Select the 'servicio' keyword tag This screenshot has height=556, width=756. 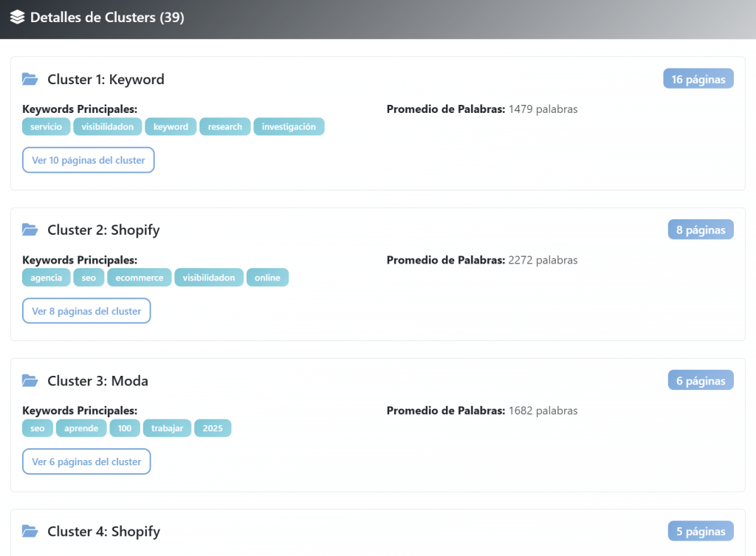[46, 127]
